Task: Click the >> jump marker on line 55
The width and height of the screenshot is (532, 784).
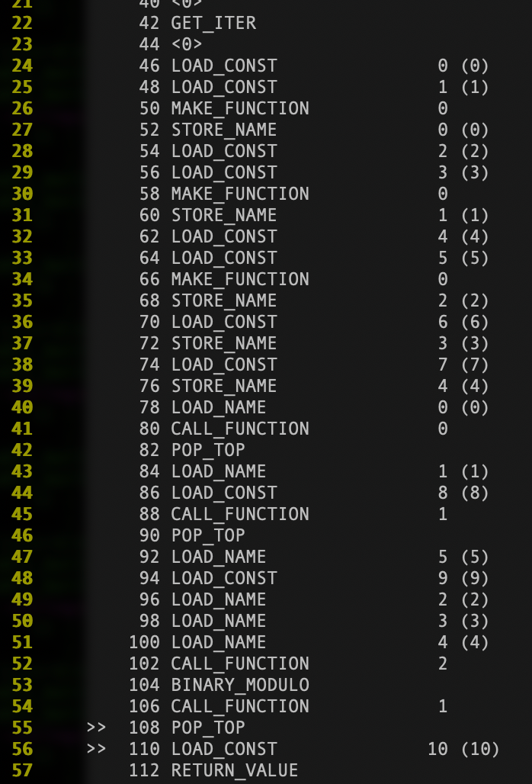Action: coord(96,728)
